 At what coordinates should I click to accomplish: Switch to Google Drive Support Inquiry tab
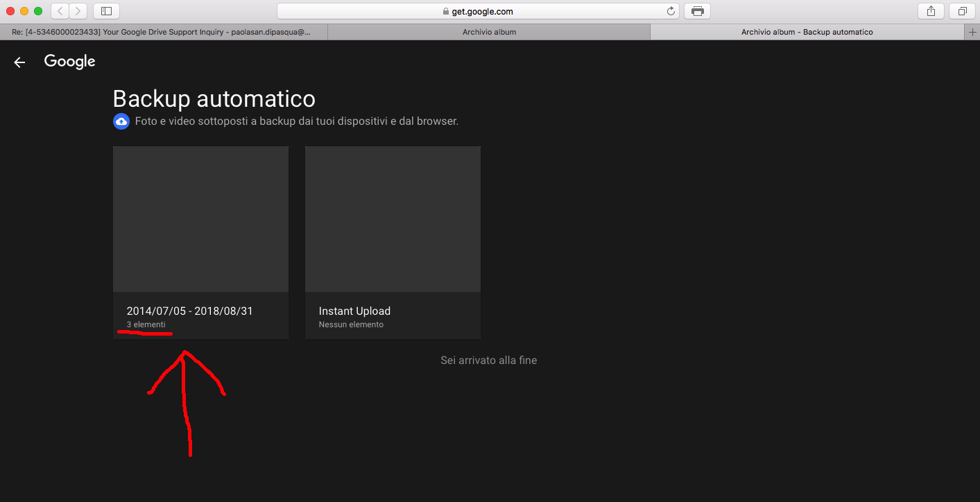[164, 32]
